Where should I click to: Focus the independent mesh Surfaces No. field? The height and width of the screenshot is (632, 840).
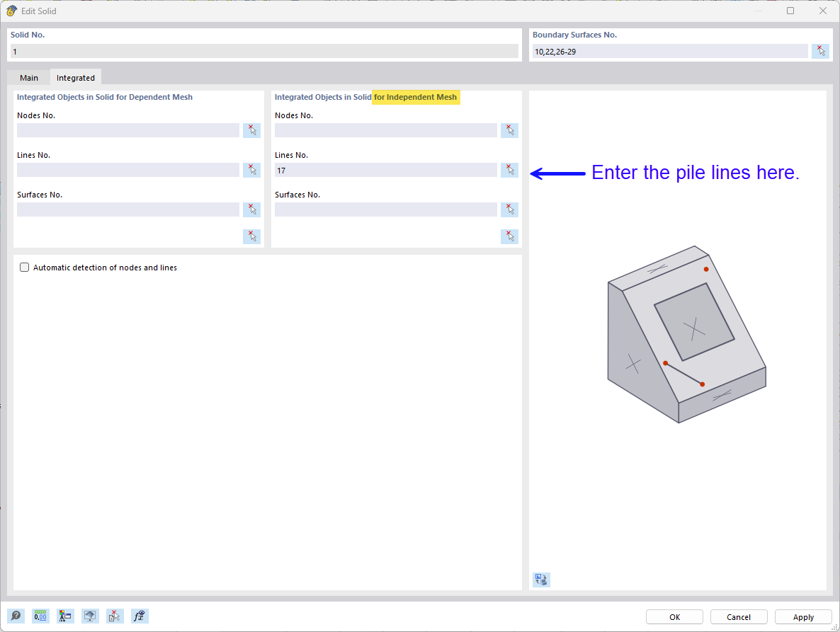385,209
